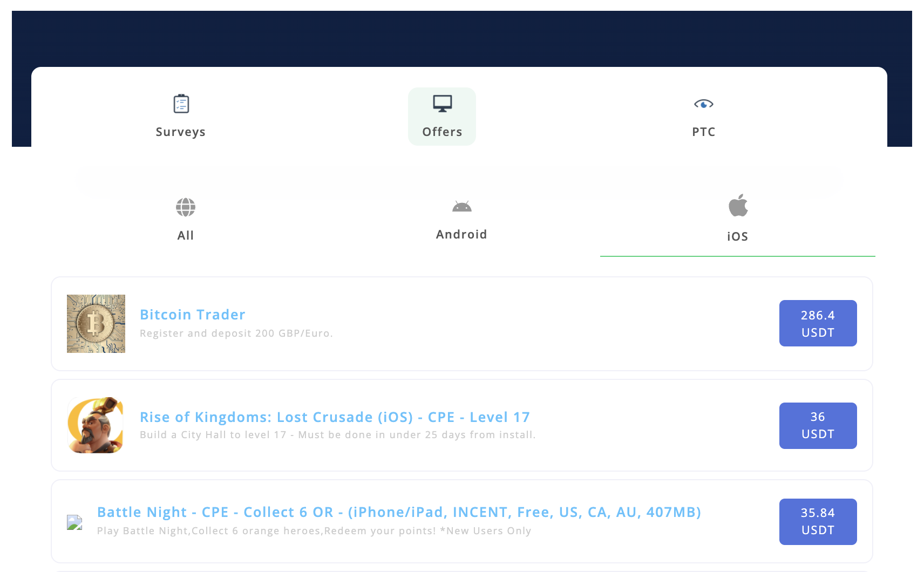
Task: Click 'Play Battle Night,Collect 6 orange heroes' description
Action: 314,531
